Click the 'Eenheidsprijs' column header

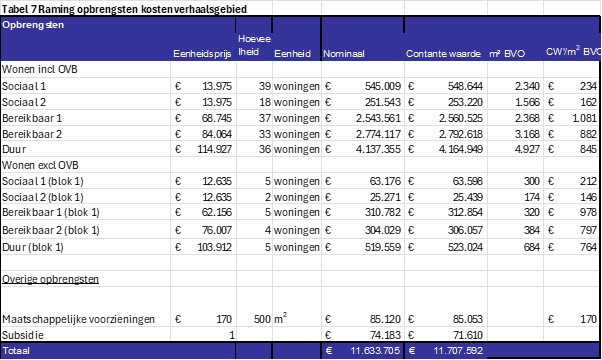point(202,54)
